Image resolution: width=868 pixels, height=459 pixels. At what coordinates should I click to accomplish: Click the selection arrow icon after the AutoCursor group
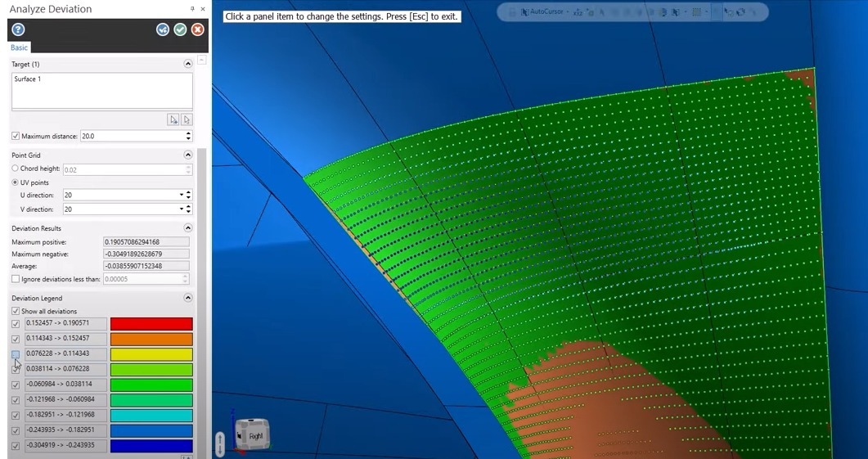677,11
